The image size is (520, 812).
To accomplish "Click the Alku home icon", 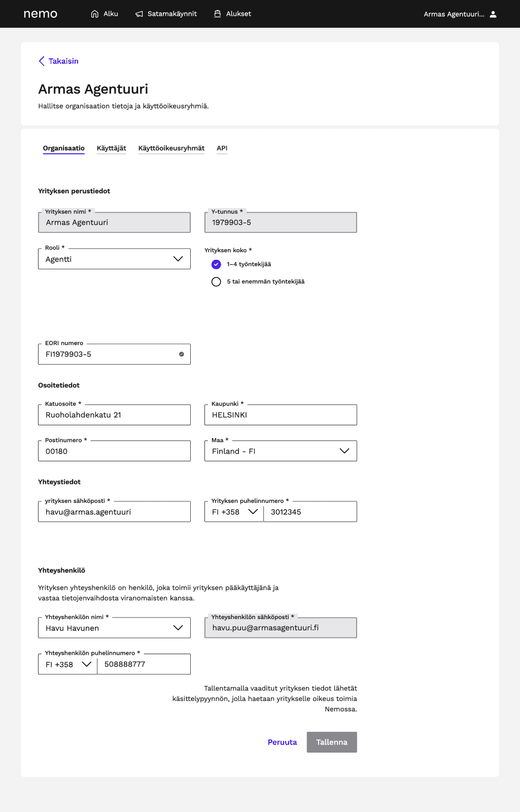I will (95, 14).
